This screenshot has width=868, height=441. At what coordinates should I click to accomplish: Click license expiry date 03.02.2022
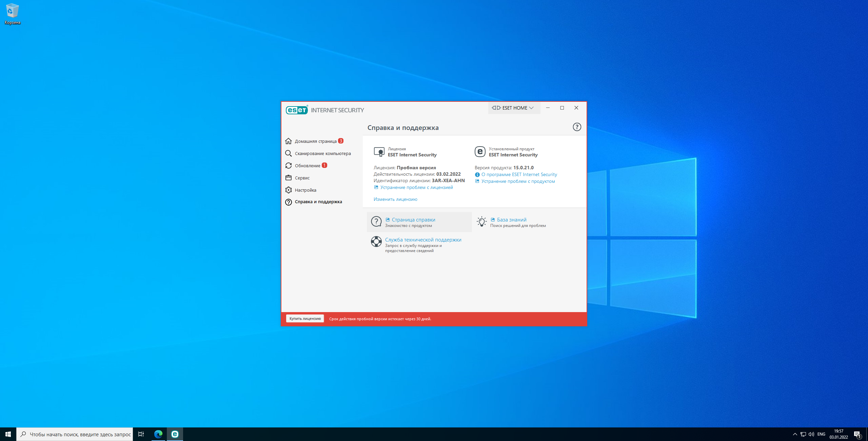[448, 174]
